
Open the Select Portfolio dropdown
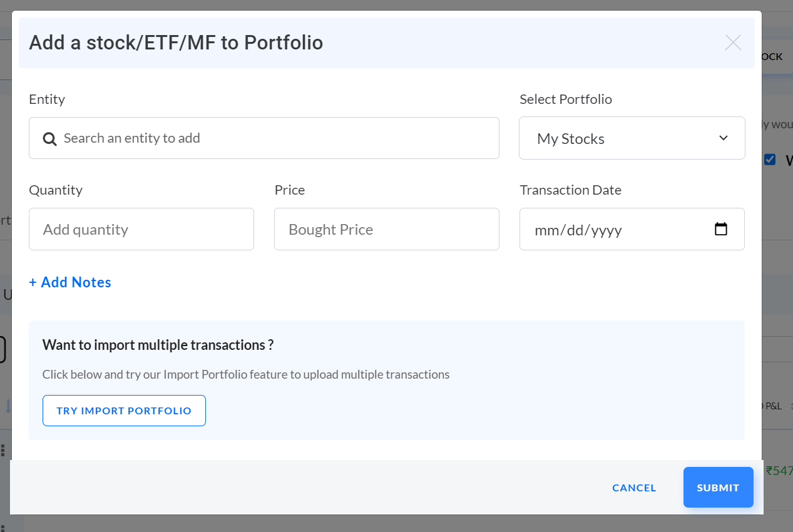632,138
